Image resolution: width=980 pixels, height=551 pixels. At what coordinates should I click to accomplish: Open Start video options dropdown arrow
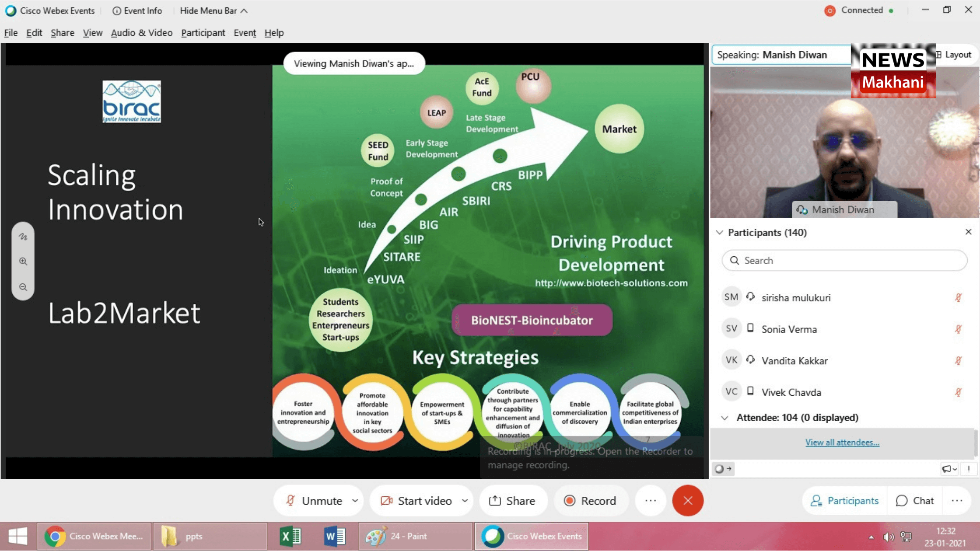(x=465, y=501)
